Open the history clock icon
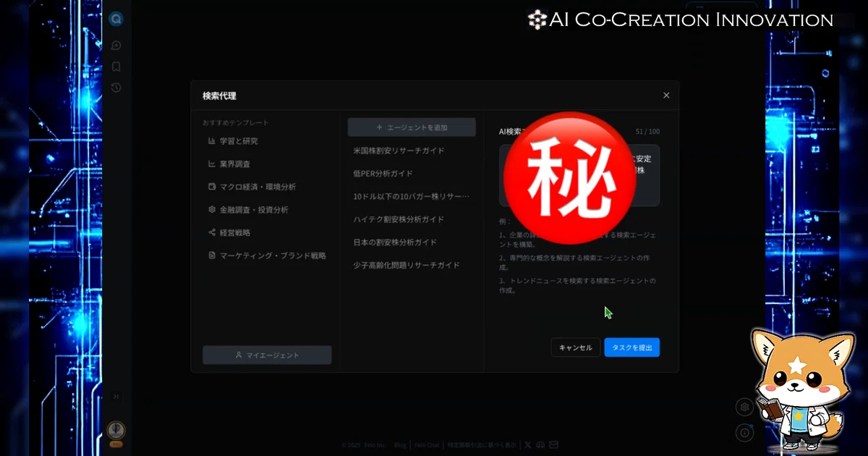This screenshot has height=456, width=868. (116, 88)
